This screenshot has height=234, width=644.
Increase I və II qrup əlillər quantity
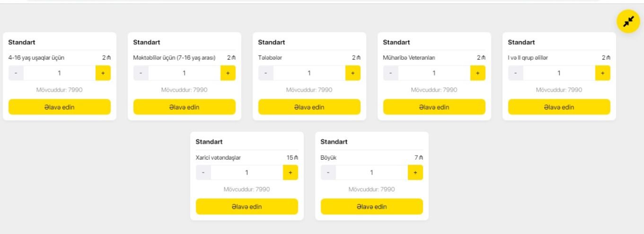[x=603, y=73]
